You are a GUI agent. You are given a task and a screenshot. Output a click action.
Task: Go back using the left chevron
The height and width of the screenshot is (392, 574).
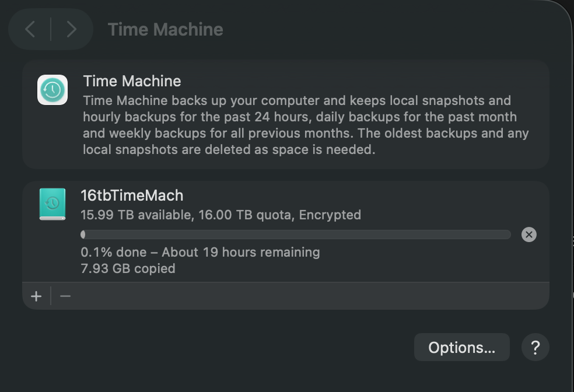30,29
